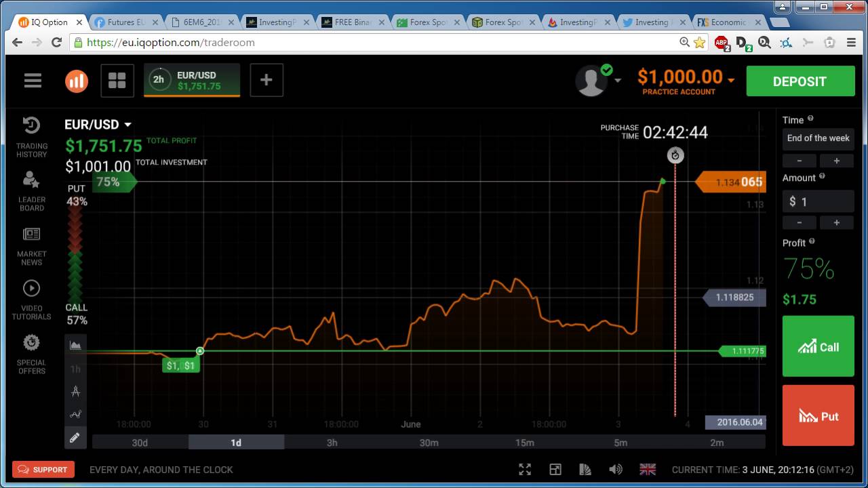Open Market News panel
Viewport: 868px width, 488px height.
[32, 246]
